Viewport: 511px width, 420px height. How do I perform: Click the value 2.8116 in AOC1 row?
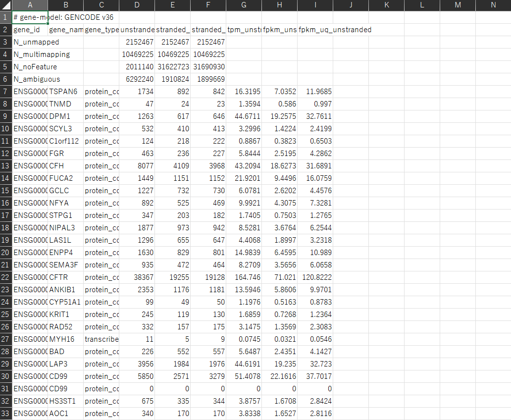point(315,414)
